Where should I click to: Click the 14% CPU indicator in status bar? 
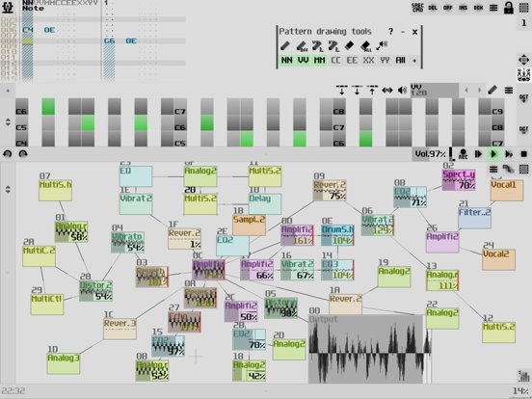(x=520, y=391)
